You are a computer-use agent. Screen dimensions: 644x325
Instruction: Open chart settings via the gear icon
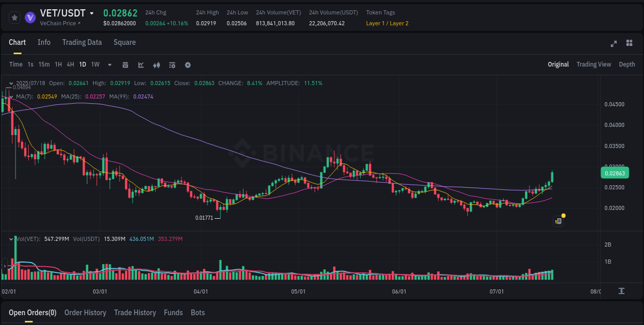tap(188, 65)
